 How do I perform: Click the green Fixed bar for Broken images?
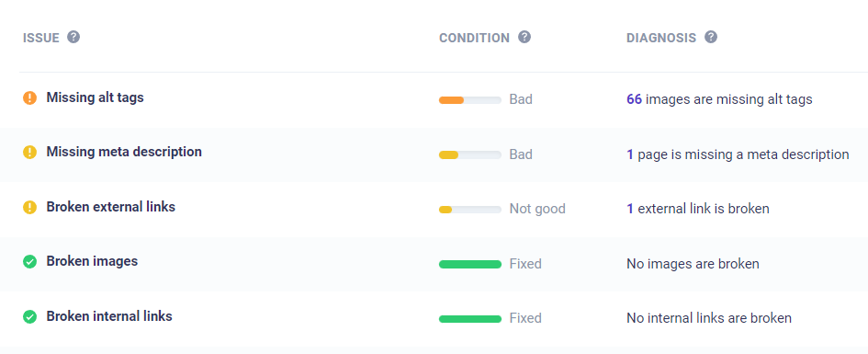click(x=470, y=264)
